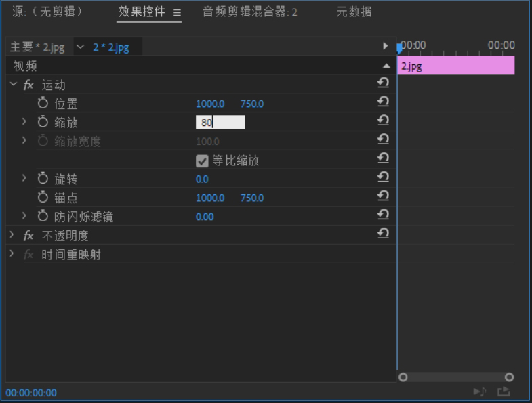The width and height of the screenshot is (532, 403).
Task: Click the 位置 X value 1000.0
Action: click(x=210, y=104)
